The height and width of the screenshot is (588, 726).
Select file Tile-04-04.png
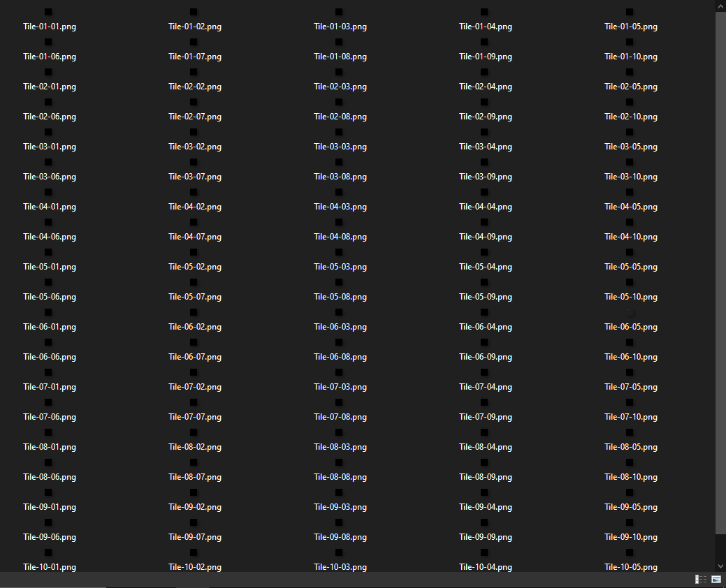(486, 207)
